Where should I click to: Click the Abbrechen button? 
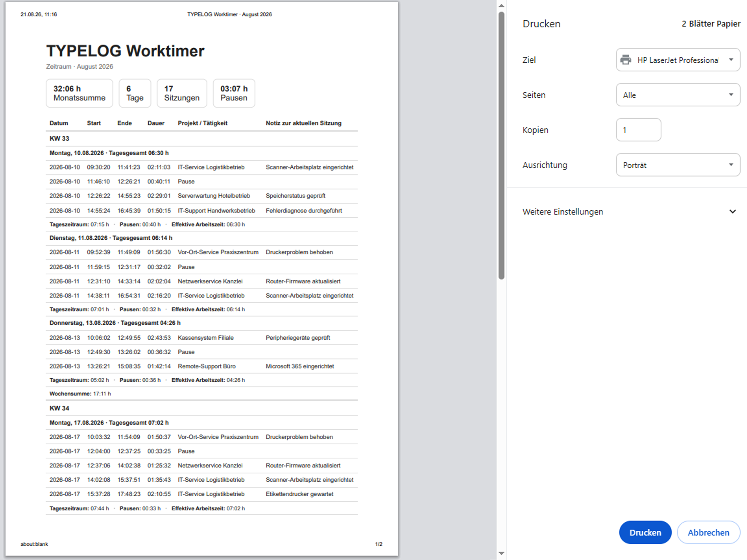[708, 532]
